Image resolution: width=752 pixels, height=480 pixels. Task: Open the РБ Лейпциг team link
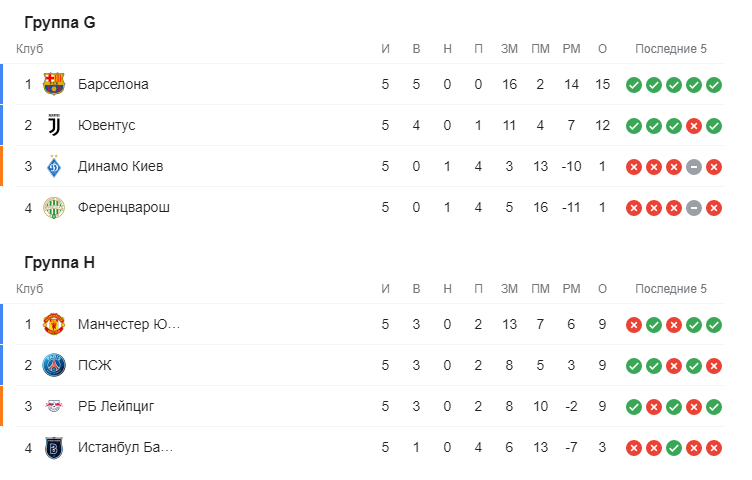pos(116,406)
